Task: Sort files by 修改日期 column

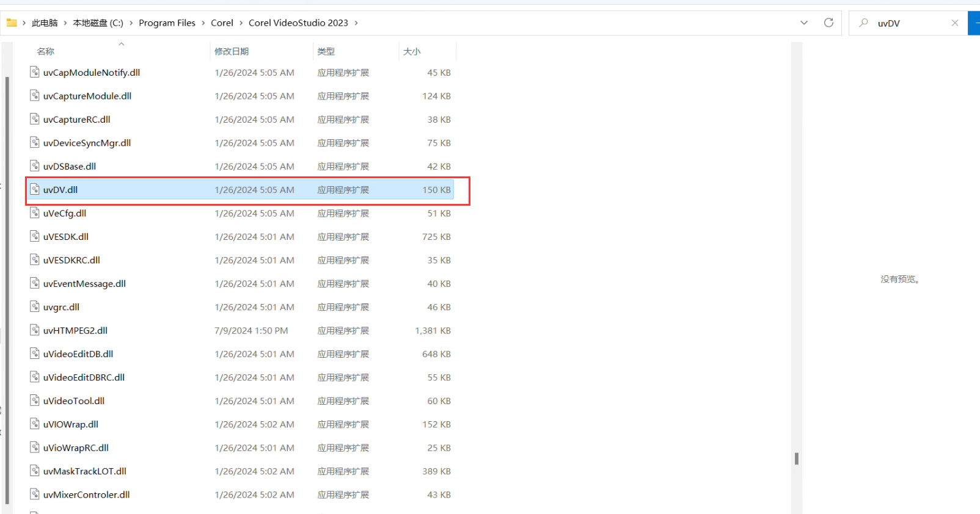Action: point(232,51)
